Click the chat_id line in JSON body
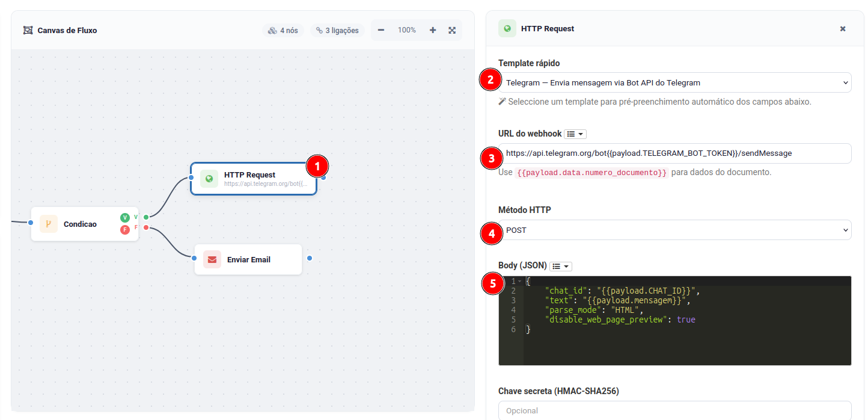Viewport: 868px width, 420px height. (622, 291)
